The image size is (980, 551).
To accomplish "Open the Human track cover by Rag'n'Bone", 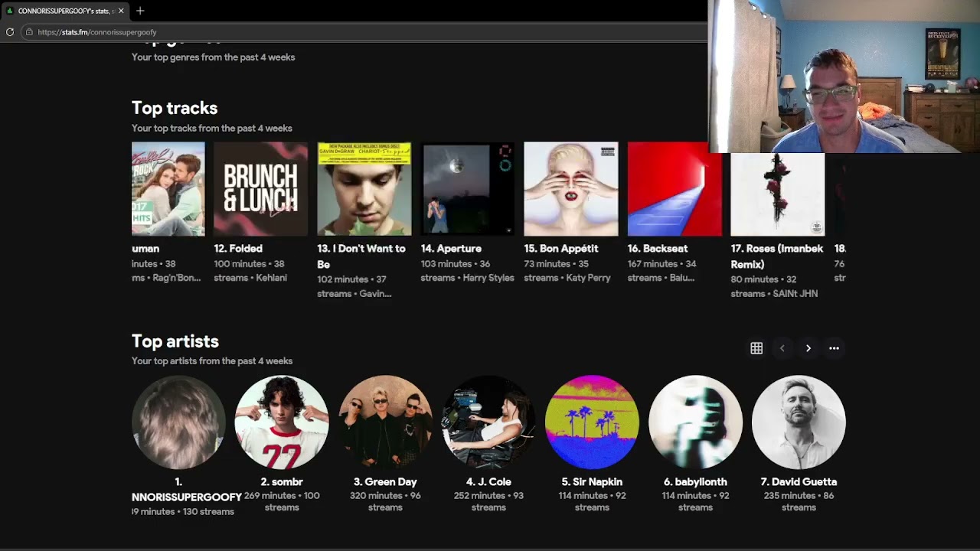I will click(x=168, y=189).
